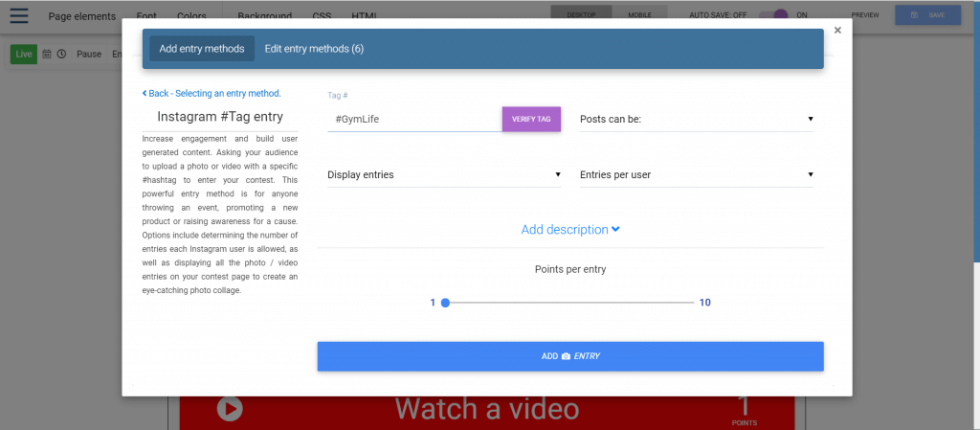Open the Background menu
Screen dimensions: 980x430
(x=264, y=16)
